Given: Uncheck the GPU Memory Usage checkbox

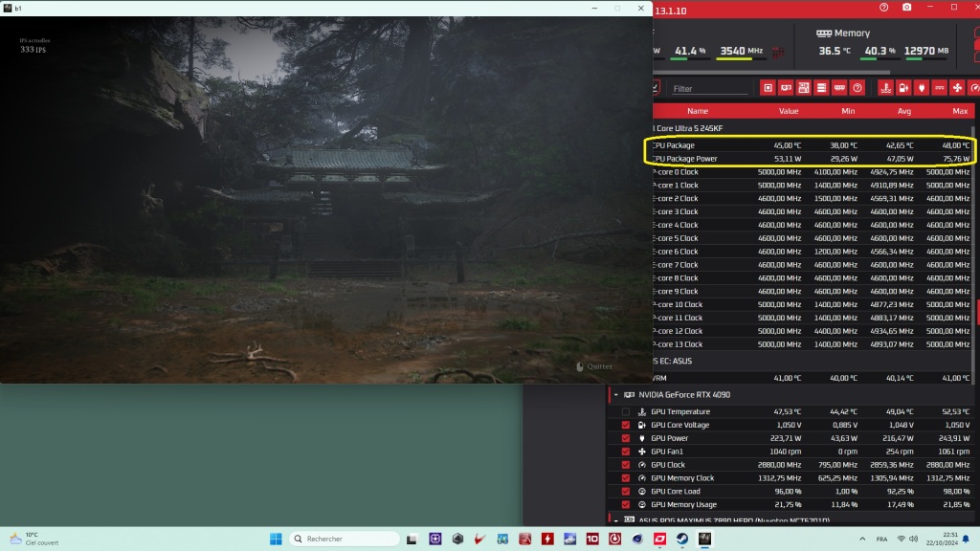Looking at the screenshot, I should pos(626,504).
